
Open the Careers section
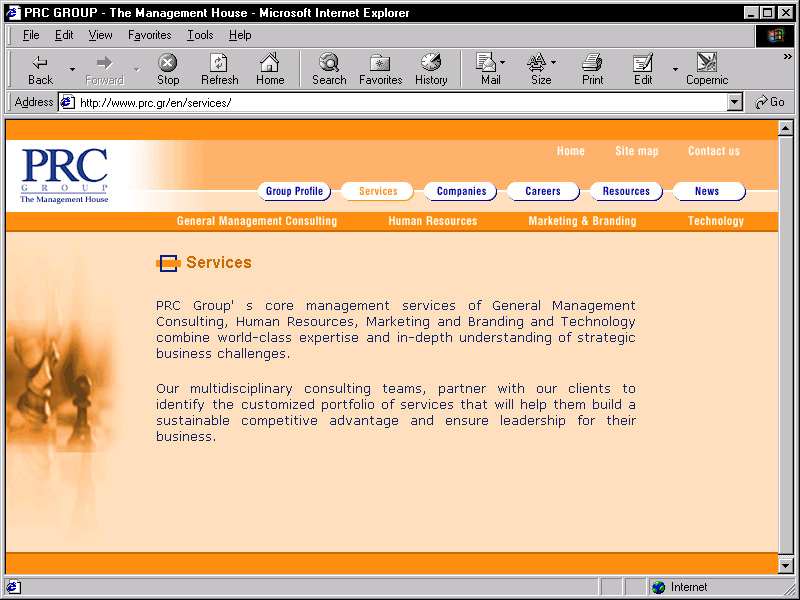543,191
